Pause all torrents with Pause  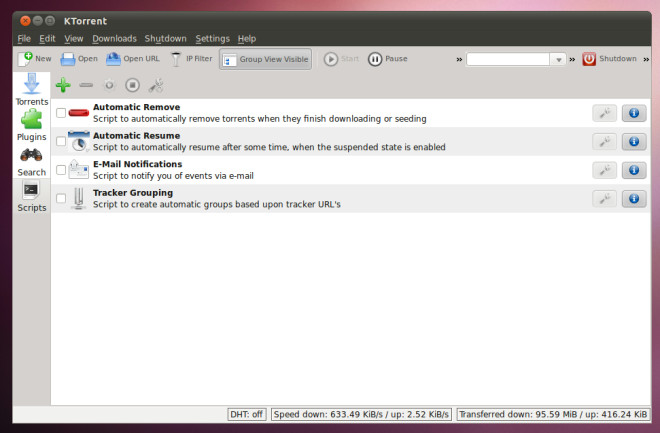[388, 59]
